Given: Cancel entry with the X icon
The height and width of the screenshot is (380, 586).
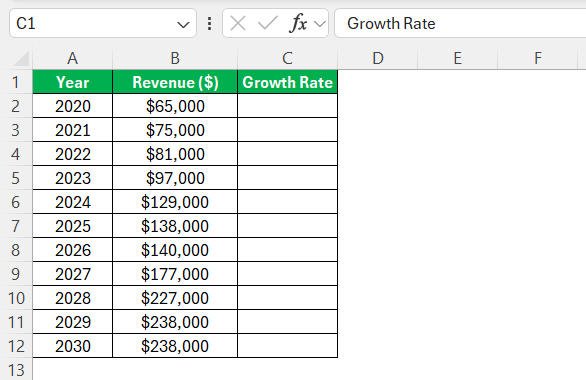Looking at the screenshot, I should tap(238, 24).
